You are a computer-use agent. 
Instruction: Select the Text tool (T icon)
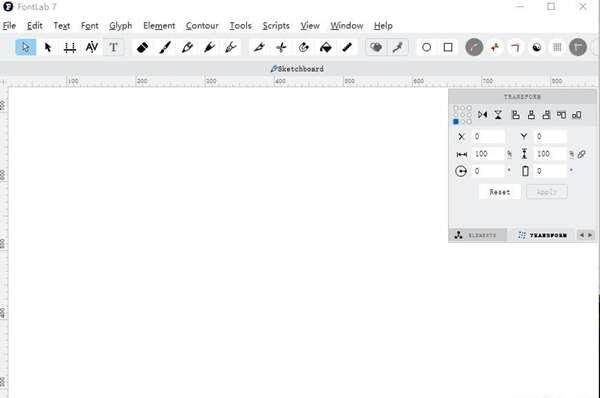pyautogui.click(x=113, y=47)
